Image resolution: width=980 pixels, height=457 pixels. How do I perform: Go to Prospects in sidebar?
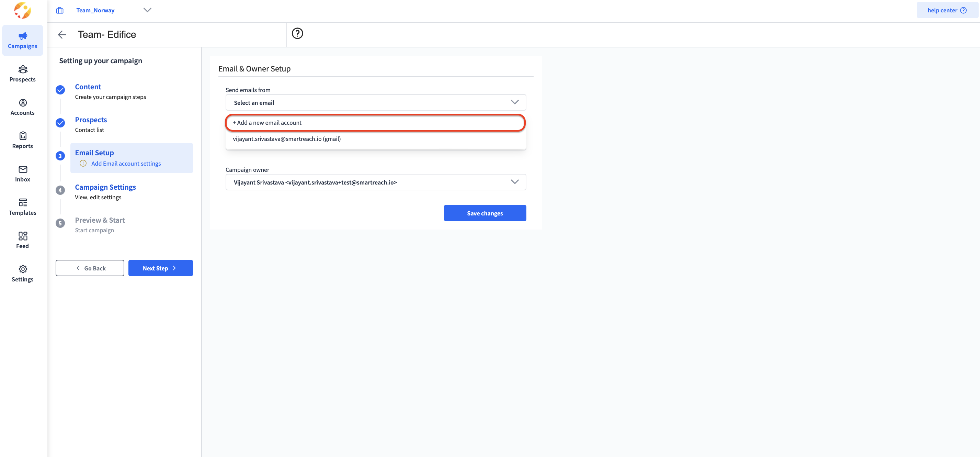point(22,74)
